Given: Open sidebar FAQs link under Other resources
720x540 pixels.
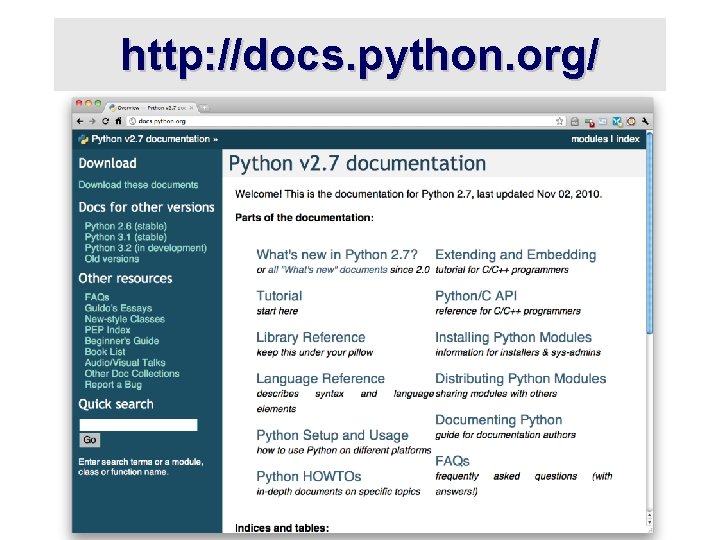Looking at the screenshot, I should (x=97, y=297).
